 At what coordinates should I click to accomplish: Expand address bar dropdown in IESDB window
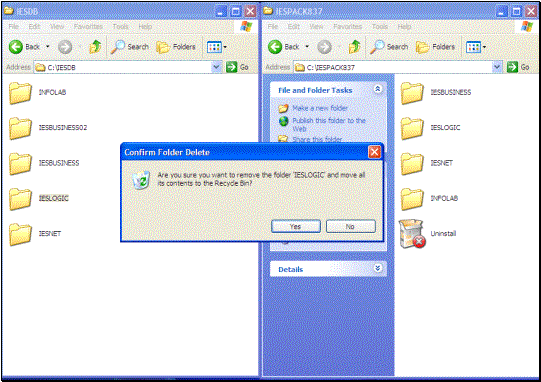point(217,67)
